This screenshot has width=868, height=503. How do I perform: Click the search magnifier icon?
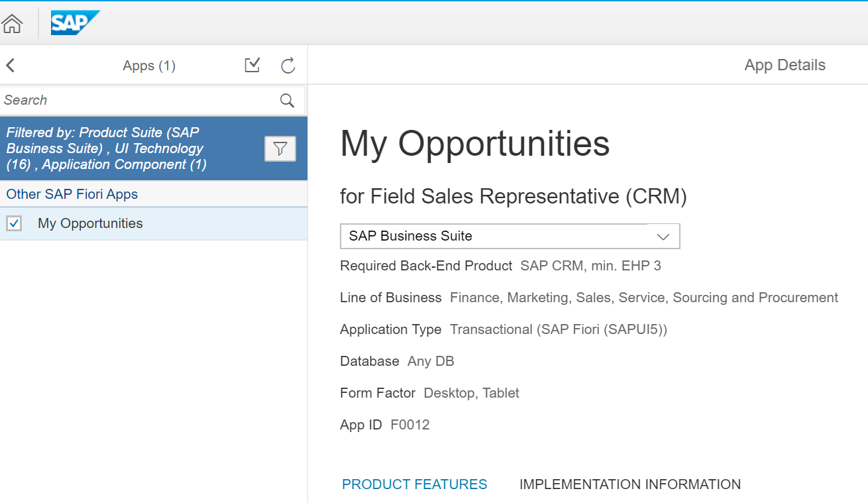click(287, 100)
